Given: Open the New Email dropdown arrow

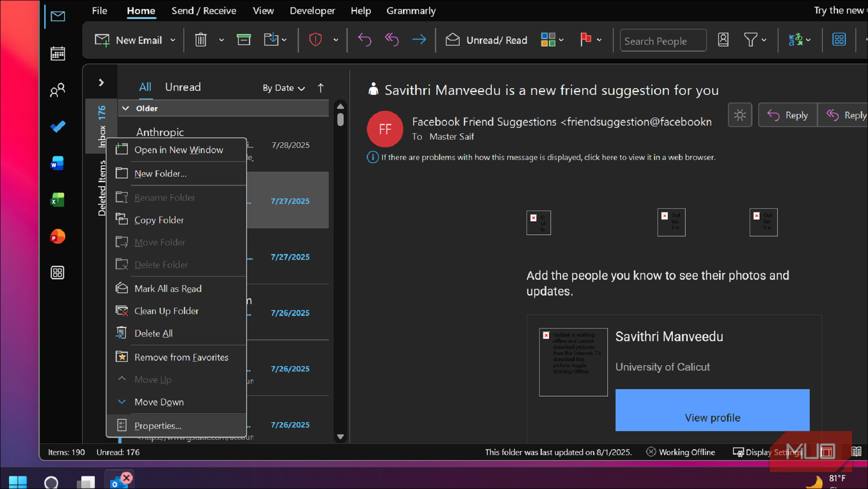Looking at the screenshot, I should [x=173, y=40].
